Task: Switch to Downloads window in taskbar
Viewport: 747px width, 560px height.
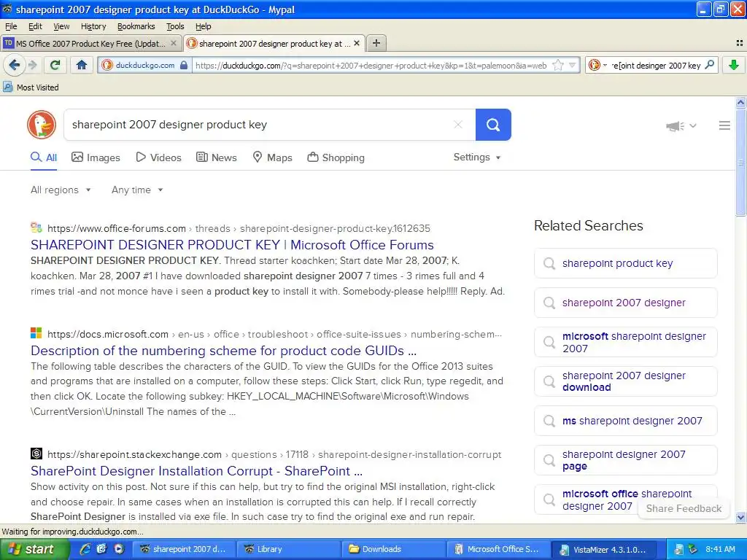Action: click(x=393, y=549)
